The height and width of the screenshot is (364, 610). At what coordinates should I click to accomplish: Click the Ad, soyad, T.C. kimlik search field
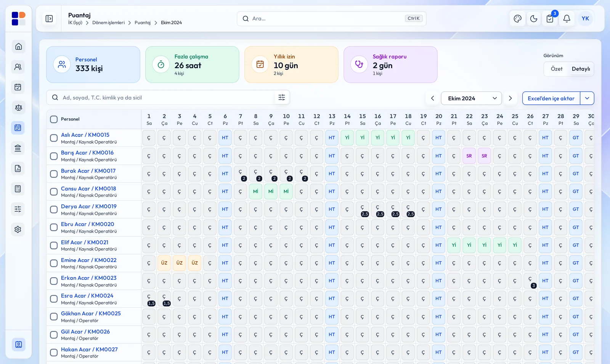[168, 97]
